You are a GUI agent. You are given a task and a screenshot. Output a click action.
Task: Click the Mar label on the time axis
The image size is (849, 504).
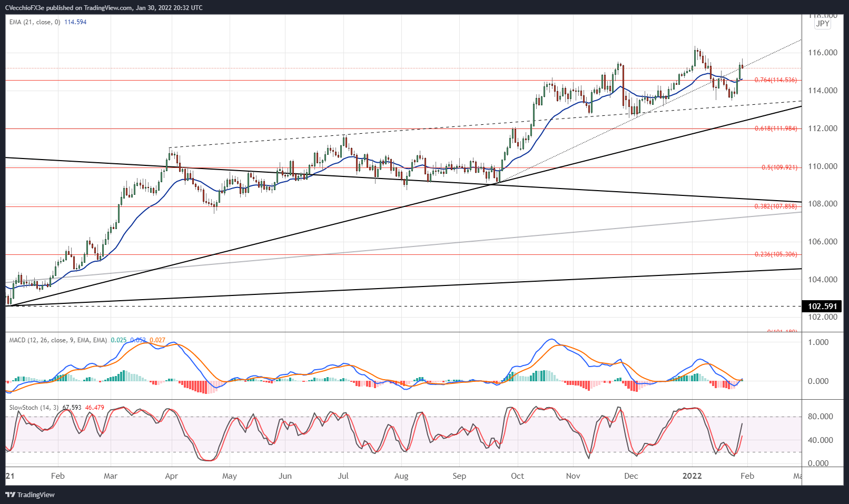tap(111, 476)
